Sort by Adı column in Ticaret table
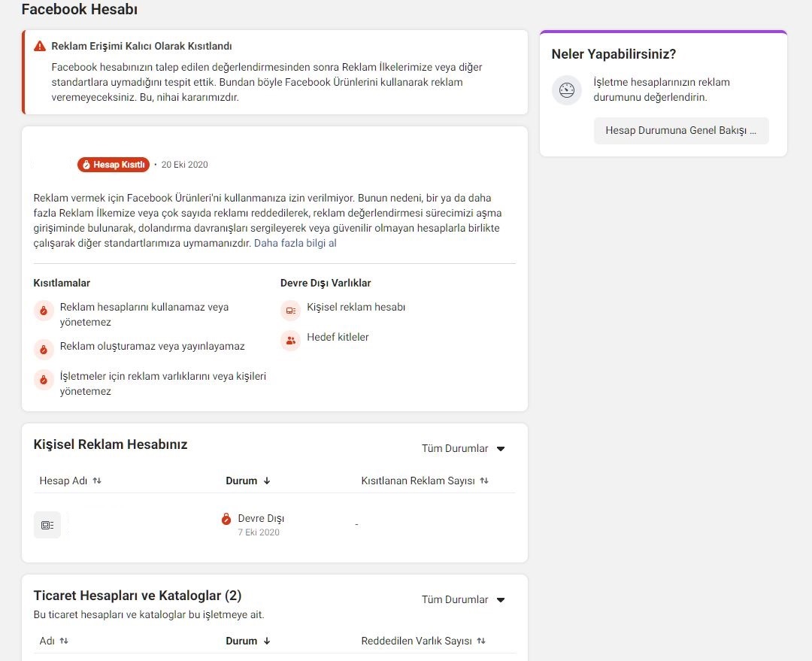812x661 pixels. coord(54,641)
